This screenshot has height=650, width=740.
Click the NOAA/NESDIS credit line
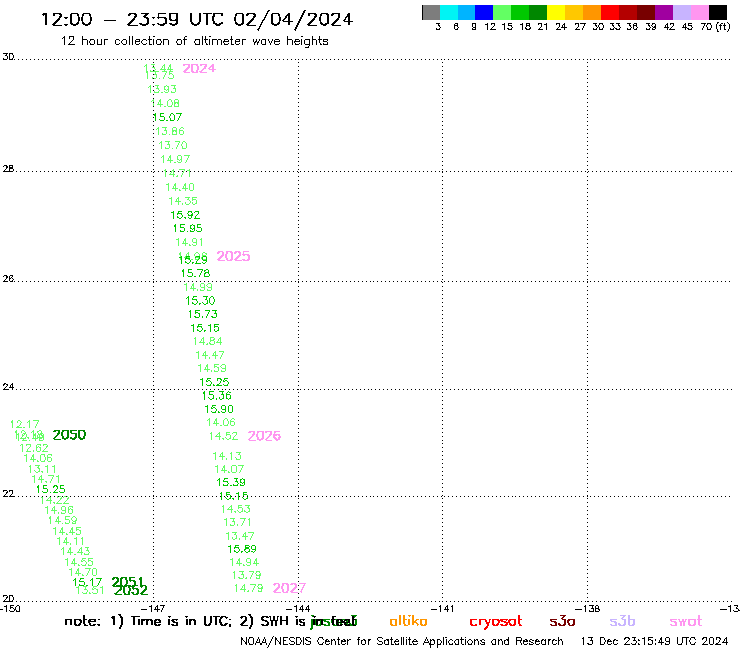coord(402,642)
